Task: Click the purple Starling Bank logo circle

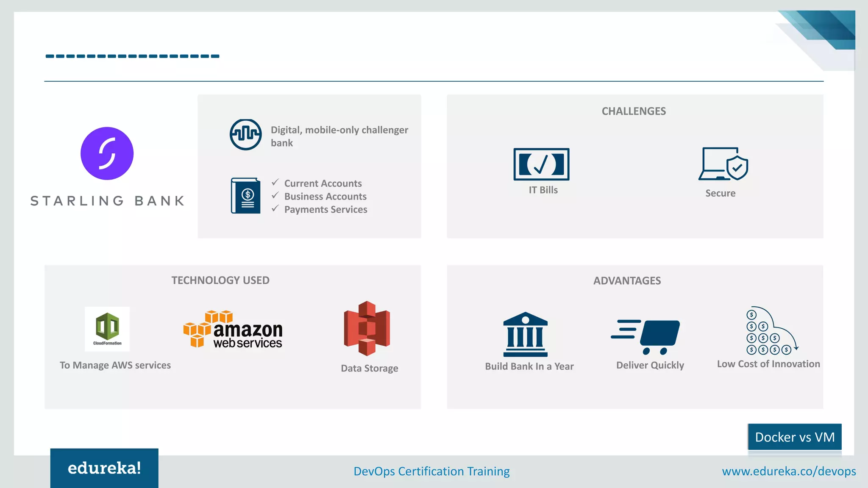Action: (x=107, y=153)
